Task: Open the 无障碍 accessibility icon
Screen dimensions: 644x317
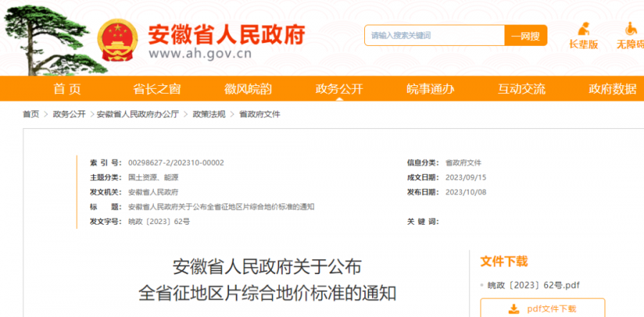Action: [630, 29]
